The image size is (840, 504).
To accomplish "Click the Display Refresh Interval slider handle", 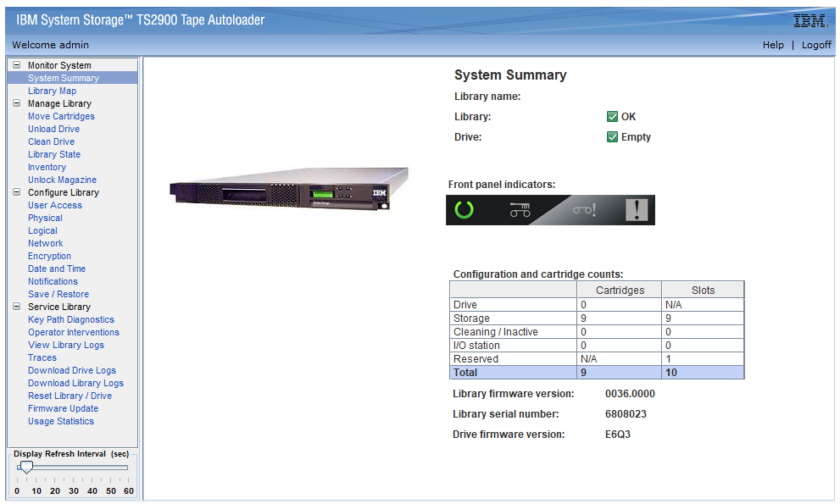I will click(x=25, y=468).
